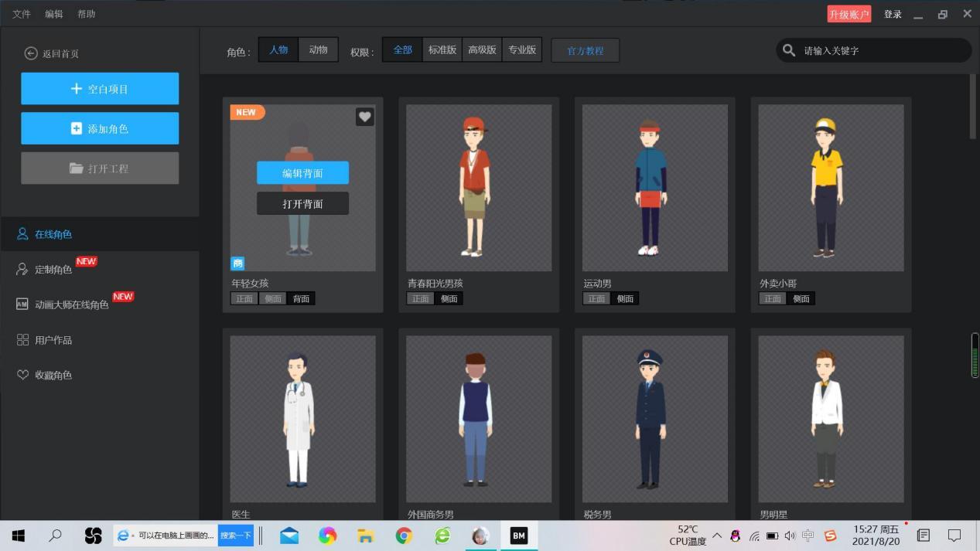
Task: Select the 专业版 permission filter
Action: coord(521,49)
